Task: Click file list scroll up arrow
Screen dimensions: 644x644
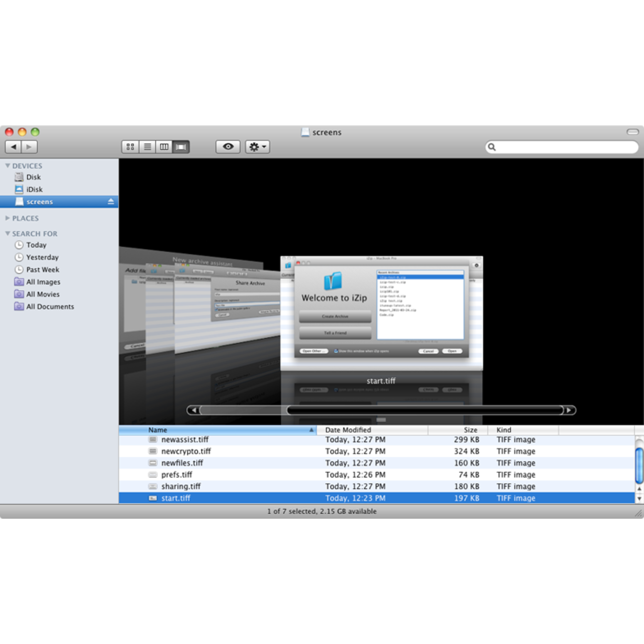Action: 639,489
